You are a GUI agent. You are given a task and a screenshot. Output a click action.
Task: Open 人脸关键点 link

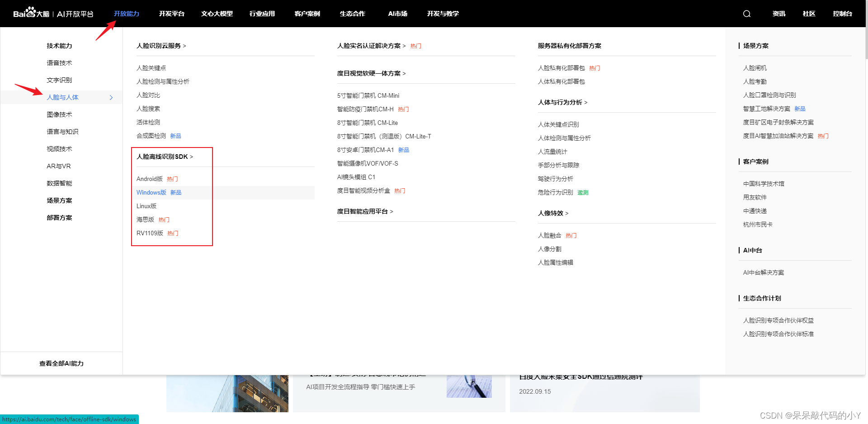pyautogui.click(x=151, y=68)
